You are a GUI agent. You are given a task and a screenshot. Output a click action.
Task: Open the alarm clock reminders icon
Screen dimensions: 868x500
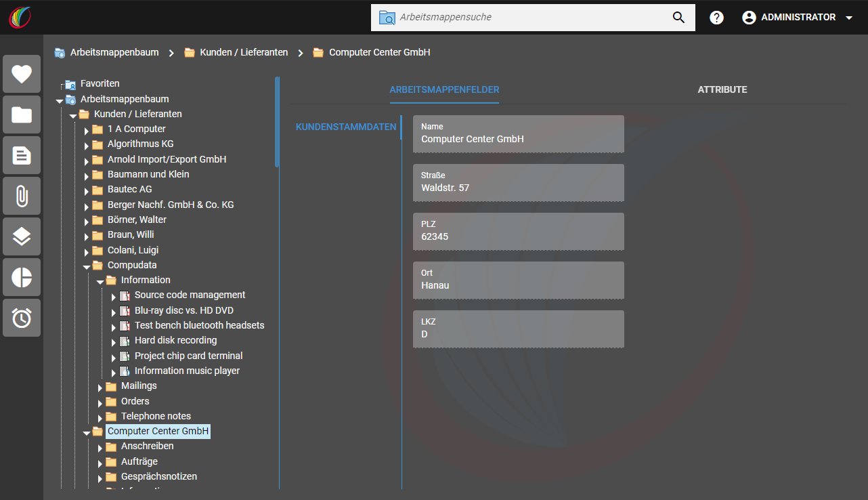pyautogui.click(x=22, y=318)
